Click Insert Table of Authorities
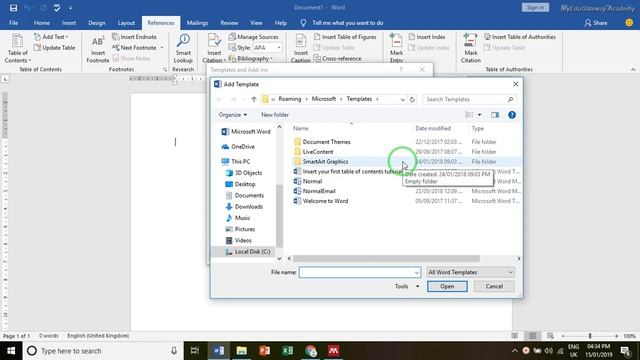 [x=520, y=37]
